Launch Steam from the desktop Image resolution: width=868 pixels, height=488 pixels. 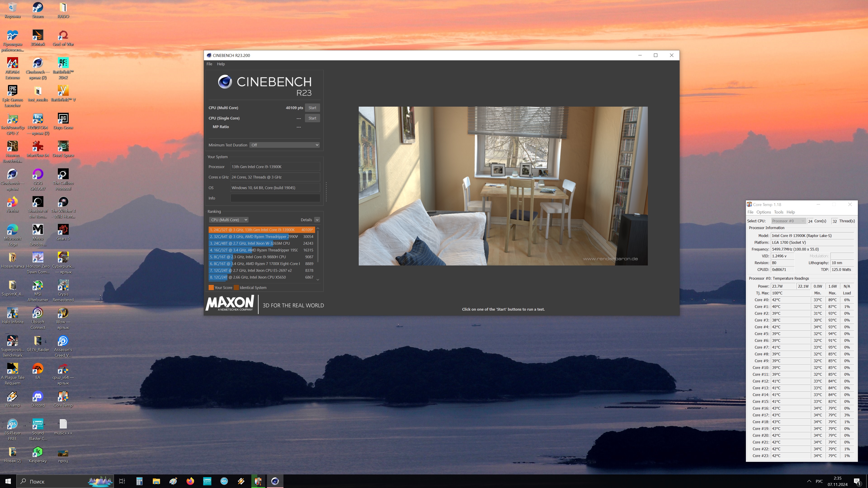[x=38, y=8]
